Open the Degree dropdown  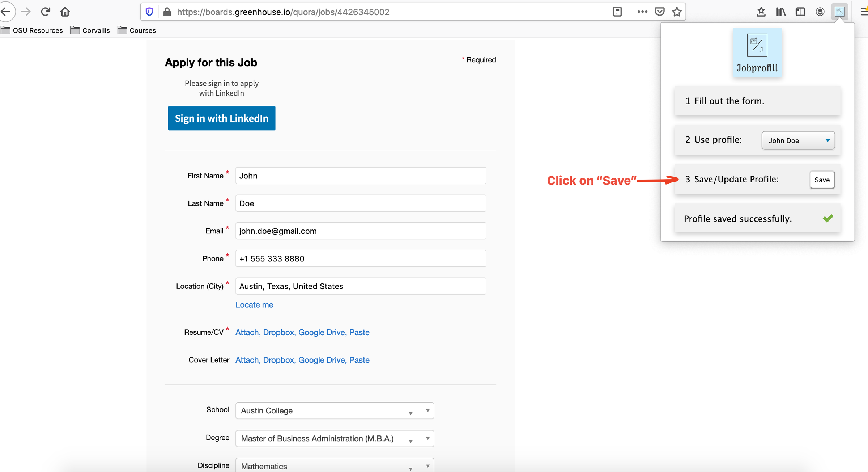335,438
